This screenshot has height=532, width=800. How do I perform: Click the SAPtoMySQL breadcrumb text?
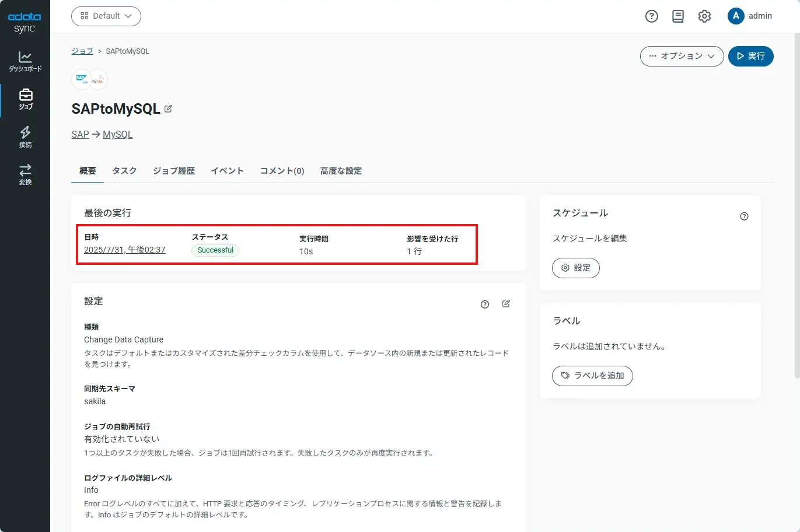point(128,51)
